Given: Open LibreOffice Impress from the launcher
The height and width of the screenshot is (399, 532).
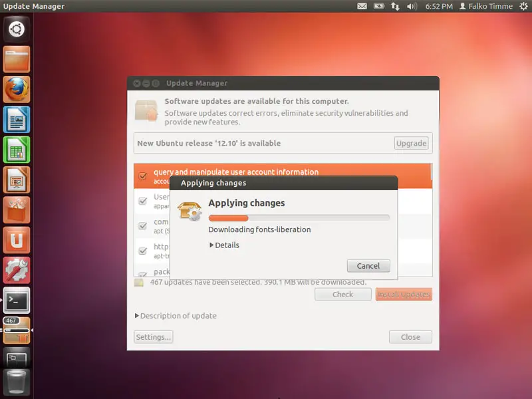Looking at the screenshot, I should point(16,180).
